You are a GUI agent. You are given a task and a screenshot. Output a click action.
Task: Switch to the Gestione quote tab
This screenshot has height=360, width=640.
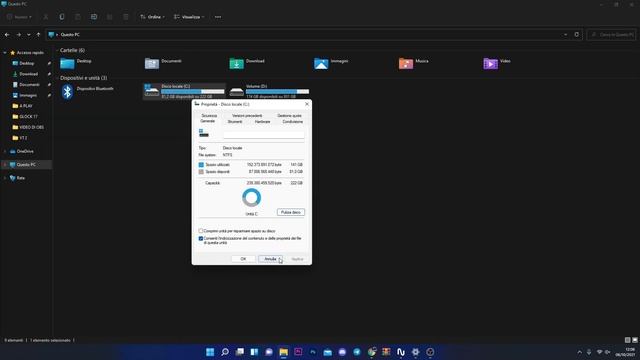[289, 116]
